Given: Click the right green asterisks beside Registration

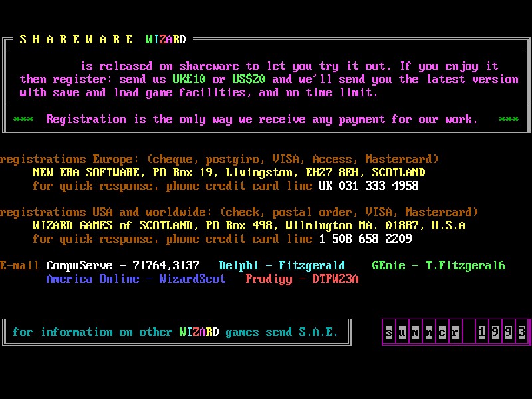Looking at the screenshot, I should (508, 120).
